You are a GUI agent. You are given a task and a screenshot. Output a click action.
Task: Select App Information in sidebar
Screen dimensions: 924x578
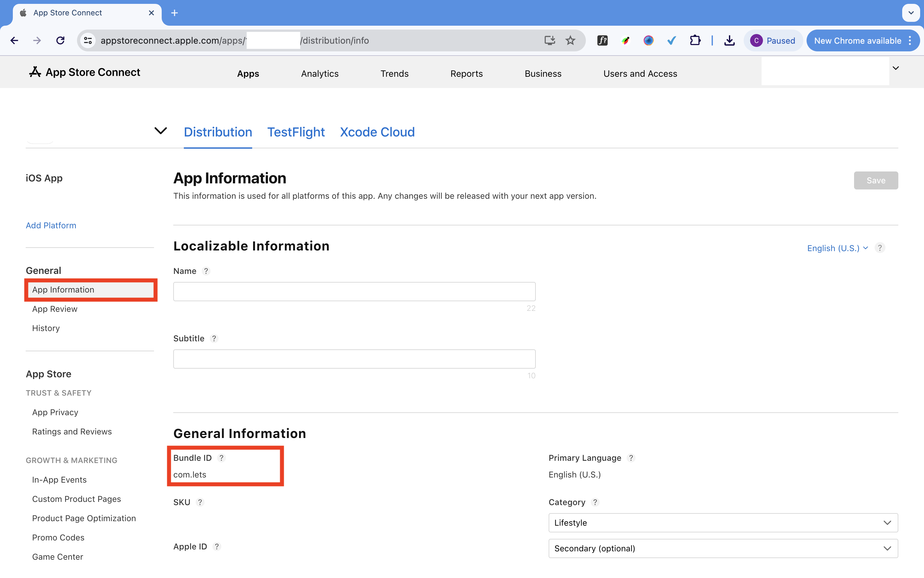[x=91, y=290]
